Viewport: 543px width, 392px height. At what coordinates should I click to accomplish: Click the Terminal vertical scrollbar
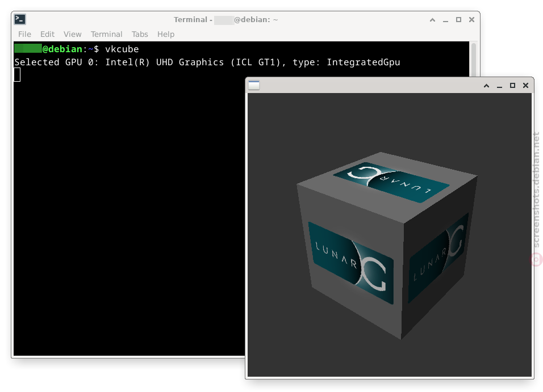click(473, 59)
